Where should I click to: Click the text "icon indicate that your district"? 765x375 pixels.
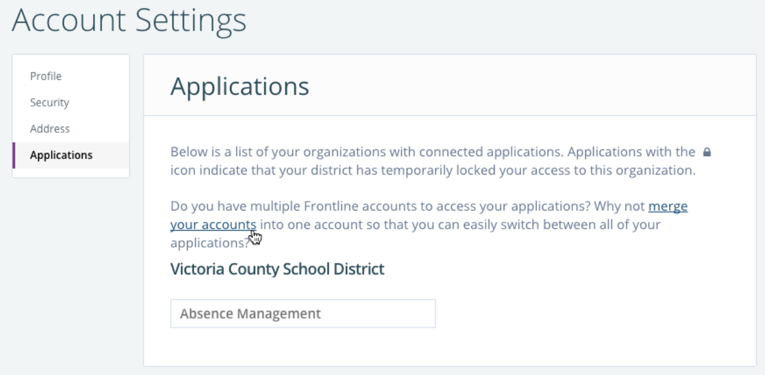(262, 171)
